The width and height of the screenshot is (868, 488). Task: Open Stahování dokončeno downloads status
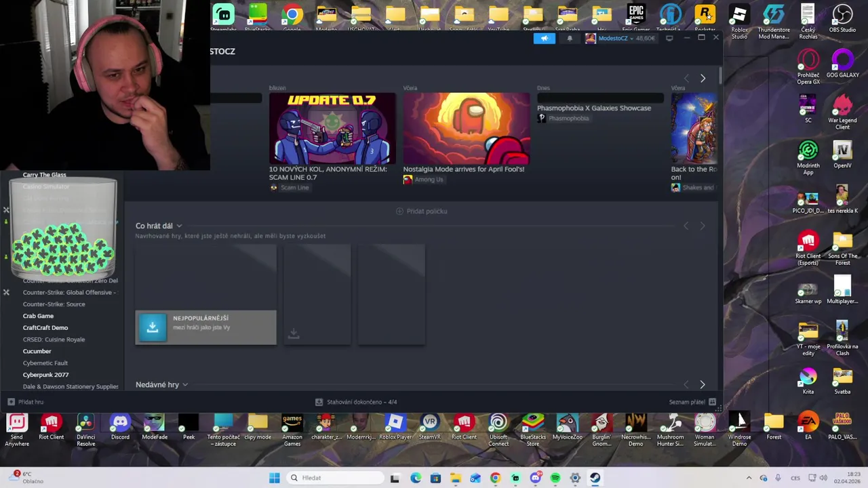click(356, 402)
